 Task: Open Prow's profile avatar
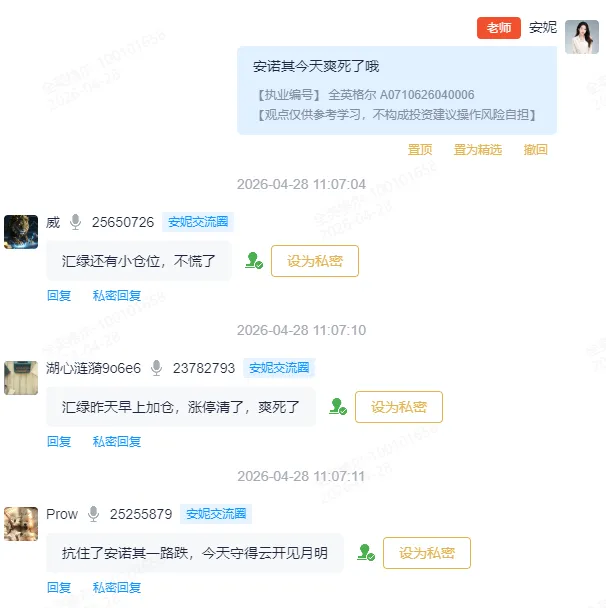pyautogui.click(x=21, y=524)
